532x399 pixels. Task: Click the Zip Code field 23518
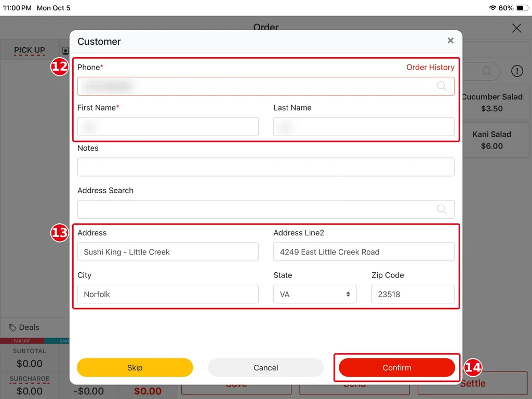coord(413,294)
